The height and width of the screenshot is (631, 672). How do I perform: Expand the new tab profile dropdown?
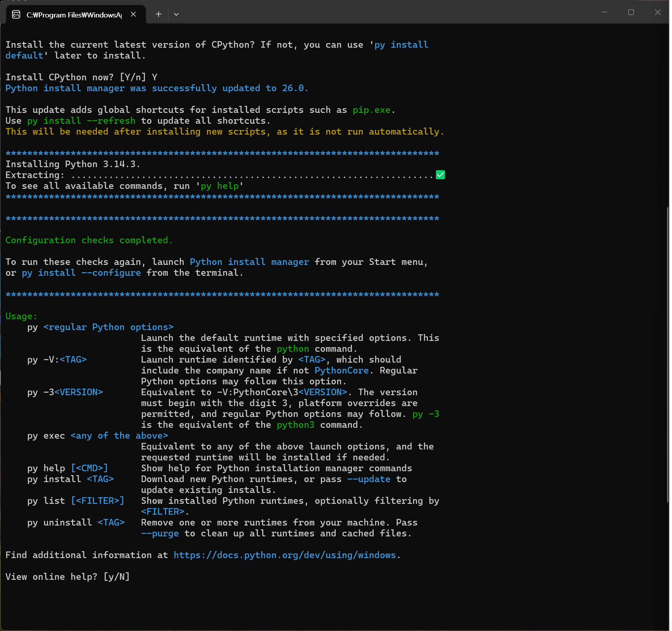176,14
